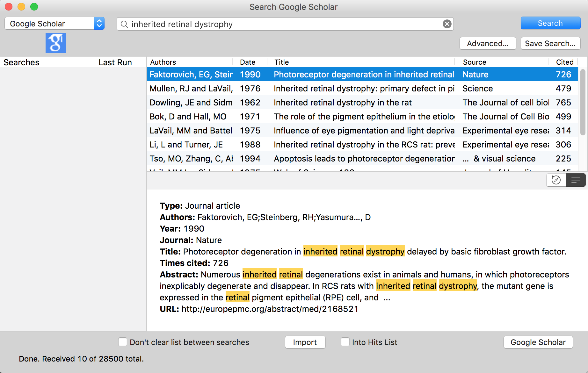Select the Li and Turner 1988 row
The width and height of the screenshot is (588, 373).
[362, 145]
